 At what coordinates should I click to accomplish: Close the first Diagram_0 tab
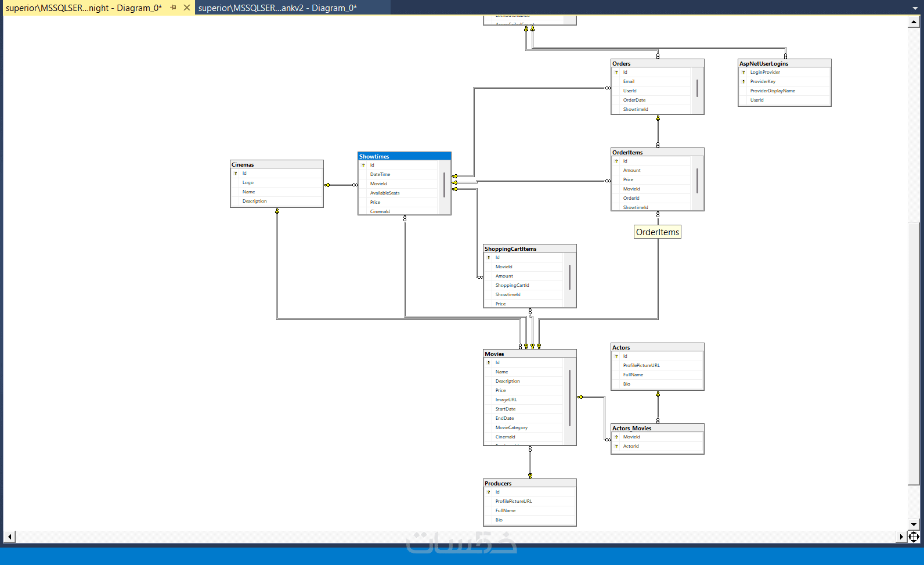click(187, 8)
